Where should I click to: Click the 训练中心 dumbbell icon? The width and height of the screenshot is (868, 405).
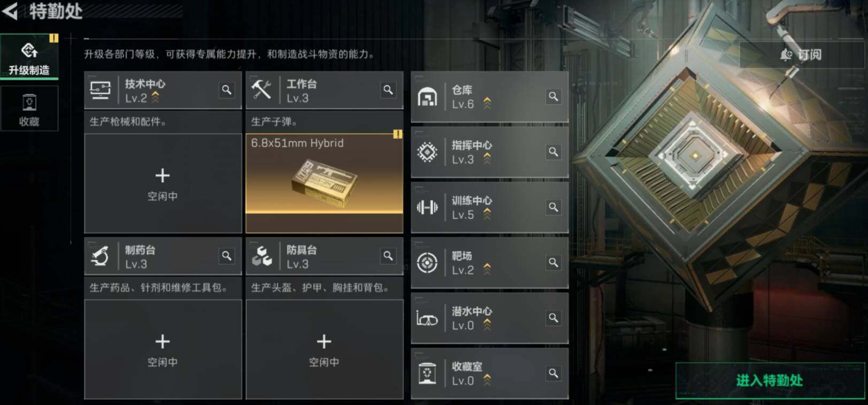click(427, 207)
